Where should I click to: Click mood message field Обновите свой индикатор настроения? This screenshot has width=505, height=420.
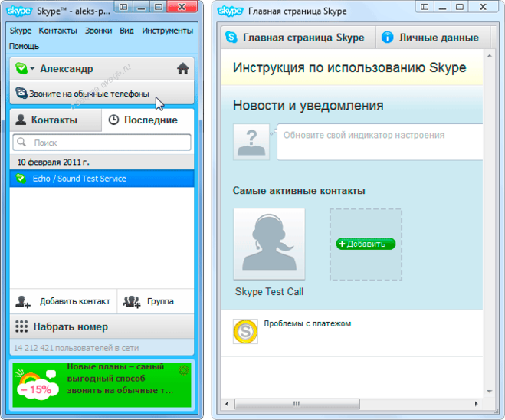pyautogui.click(x=379, y=142)
